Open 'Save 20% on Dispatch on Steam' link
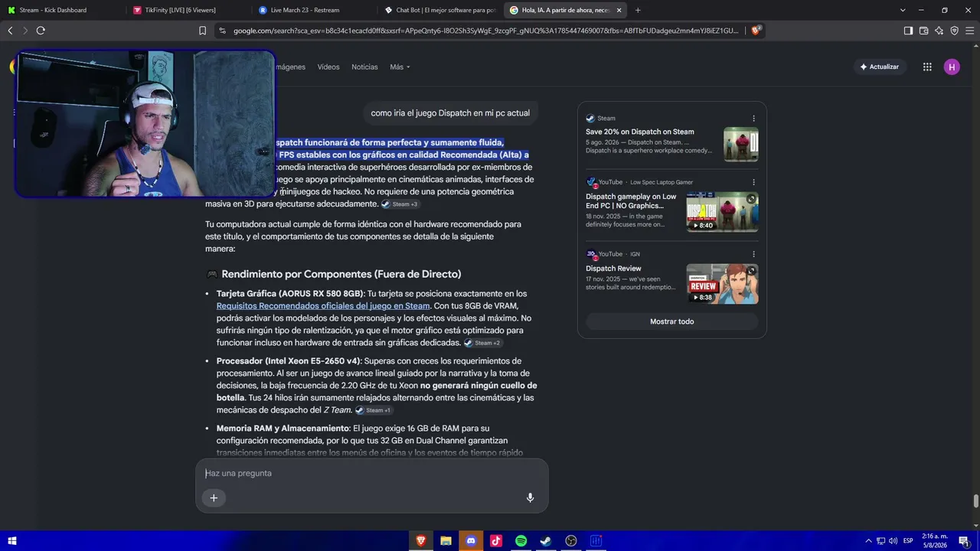Viewport: 980px width, 551px height. click(x=640, y=132)
